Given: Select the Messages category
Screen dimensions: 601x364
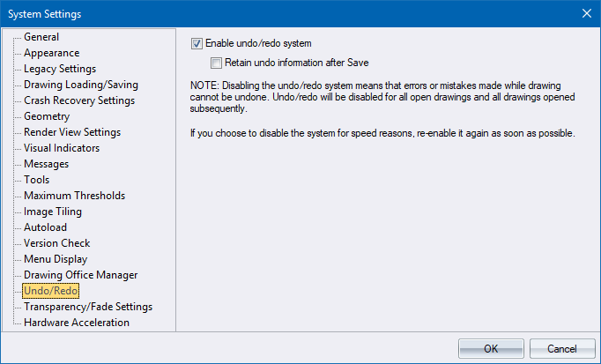Looking at the screenshot, I should click(x=46, y=164).
